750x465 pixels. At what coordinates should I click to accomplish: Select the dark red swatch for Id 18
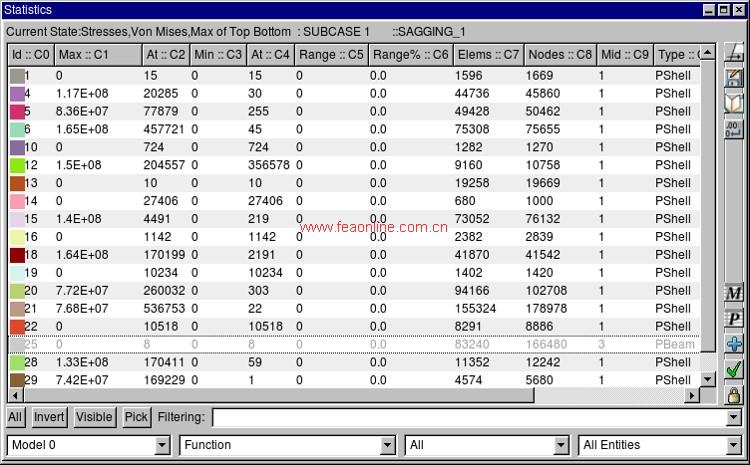click(x=17, y=255)
